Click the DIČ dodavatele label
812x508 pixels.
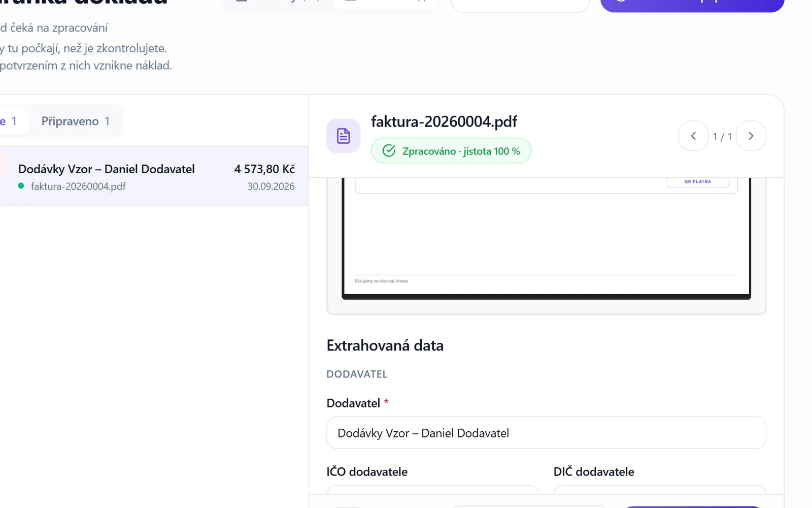pos(594,471)
